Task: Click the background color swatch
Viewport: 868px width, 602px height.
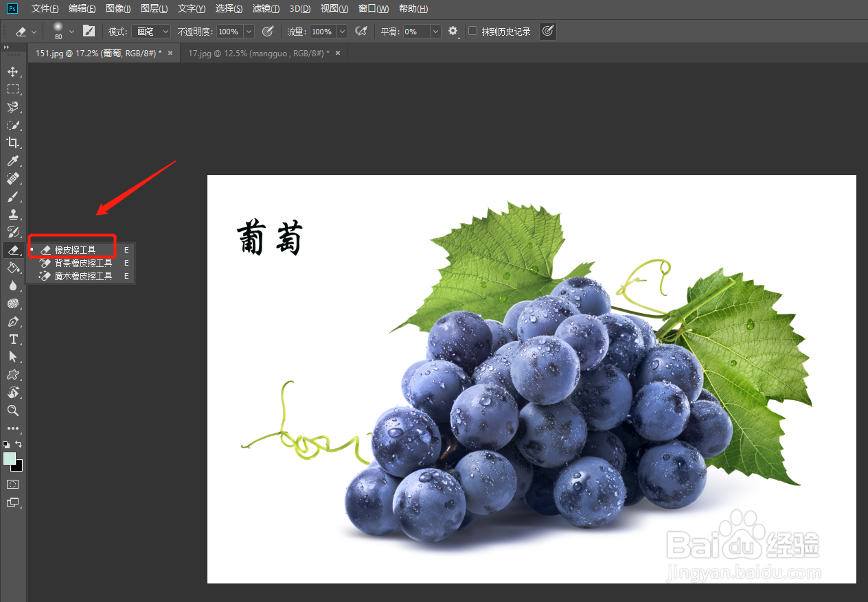Action: point(19,467)
